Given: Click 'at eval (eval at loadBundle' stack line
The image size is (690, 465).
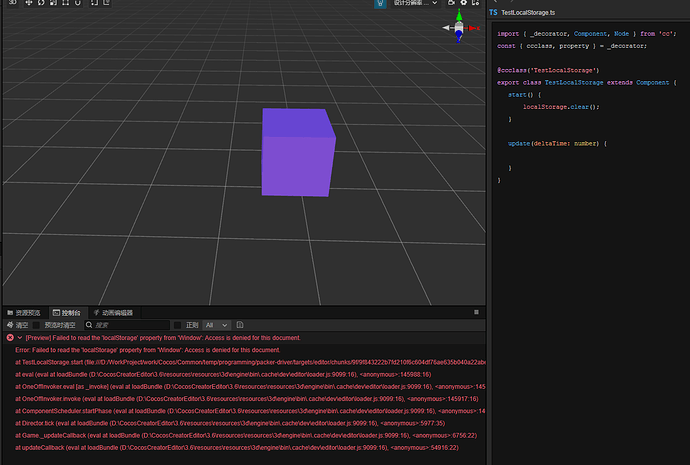Looking at the screenshot, I should coord(223,375).
